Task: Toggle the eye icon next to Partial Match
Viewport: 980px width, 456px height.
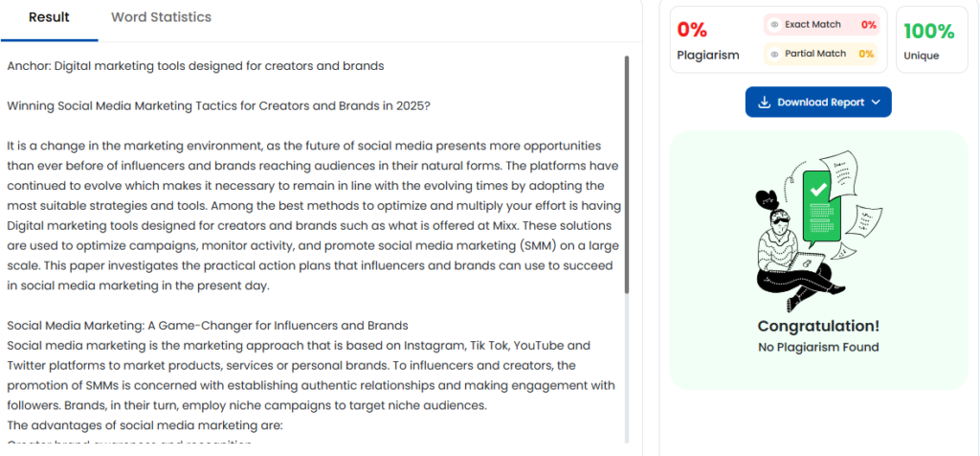Action: tap(774, 54)
